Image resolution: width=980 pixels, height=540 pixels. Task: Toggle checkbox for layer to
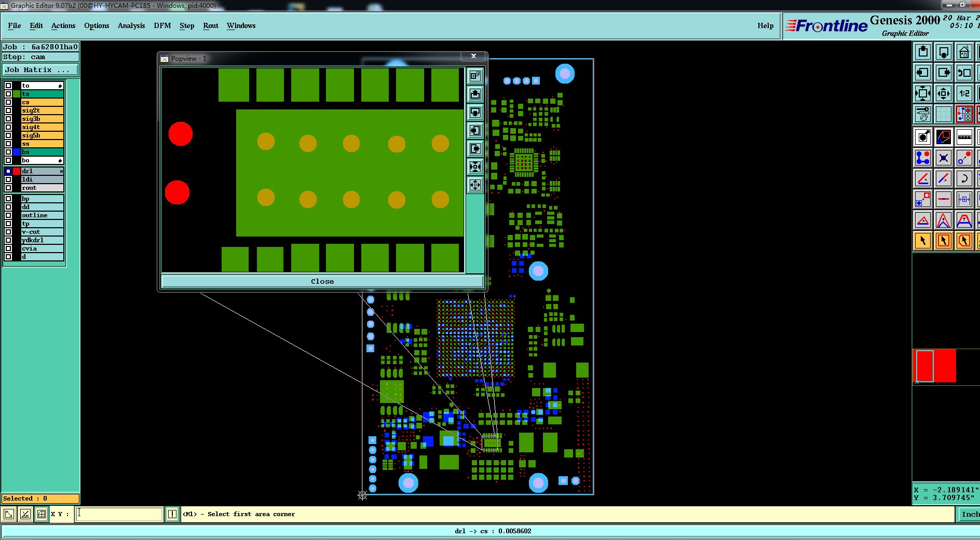point(8,86)
